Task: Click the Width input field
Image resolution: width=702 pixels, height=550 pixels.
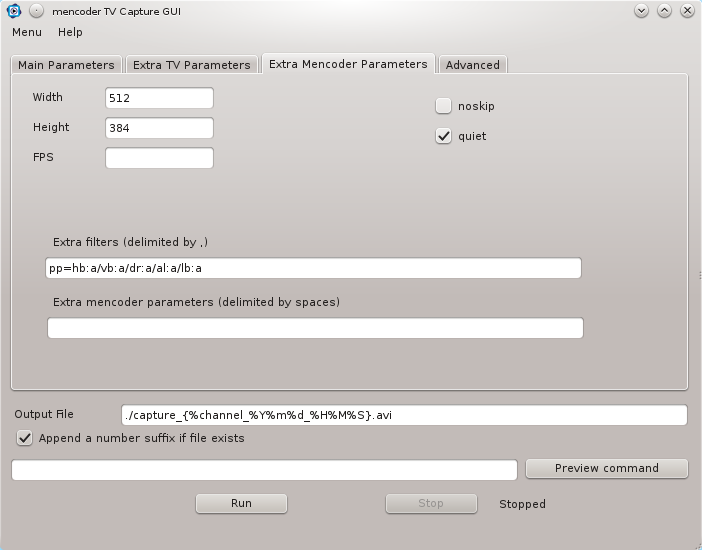Action: (x=159, y=98)
